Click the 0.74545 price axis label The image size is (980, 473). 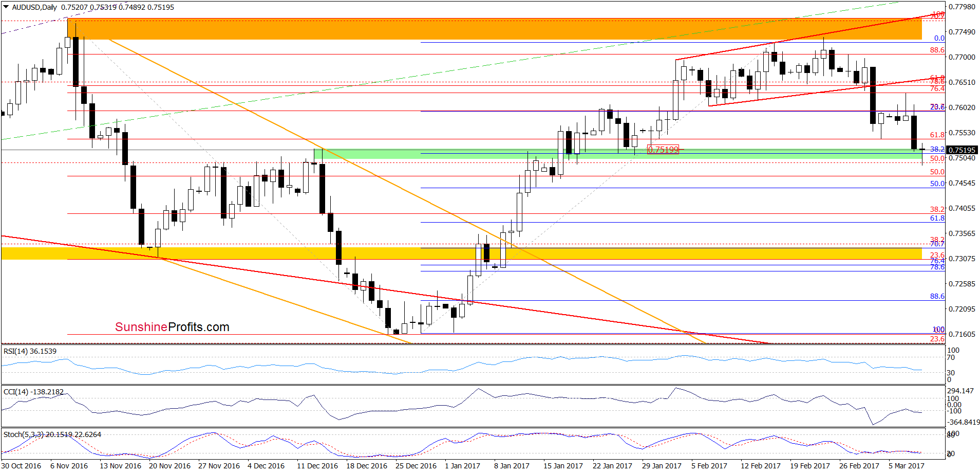click(962, 183)
